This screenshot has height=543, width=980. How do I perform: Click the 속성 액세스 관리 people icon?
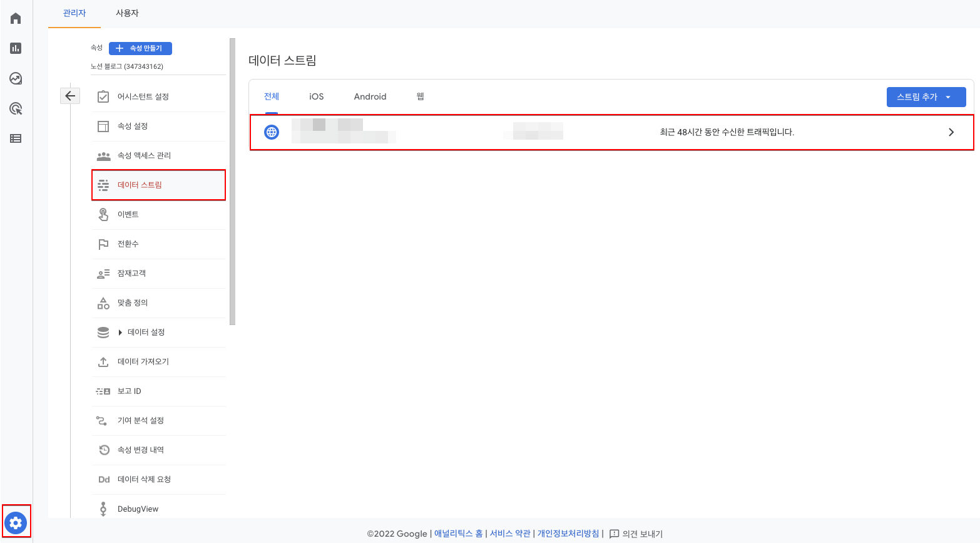click(x=103, y=155)
